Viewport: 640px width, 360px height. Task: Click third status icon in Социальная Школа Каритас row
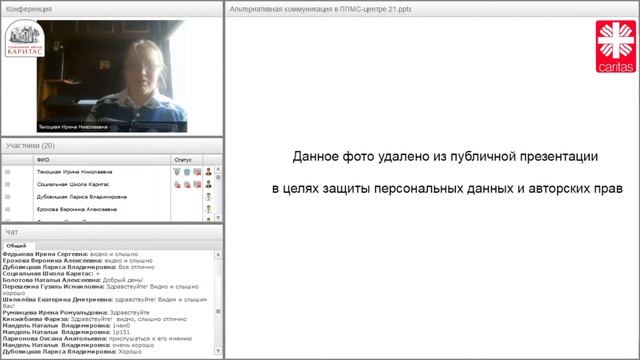(197, 184)
